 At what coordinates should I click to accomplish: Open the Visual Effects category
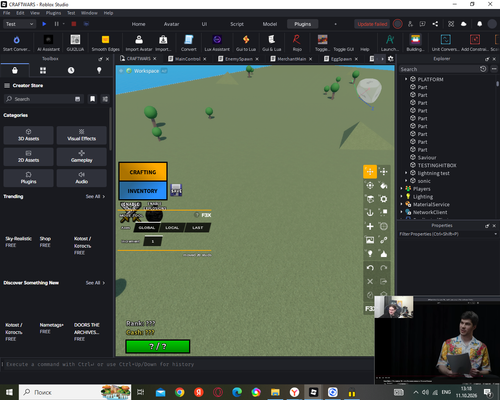tap(82, 135)
